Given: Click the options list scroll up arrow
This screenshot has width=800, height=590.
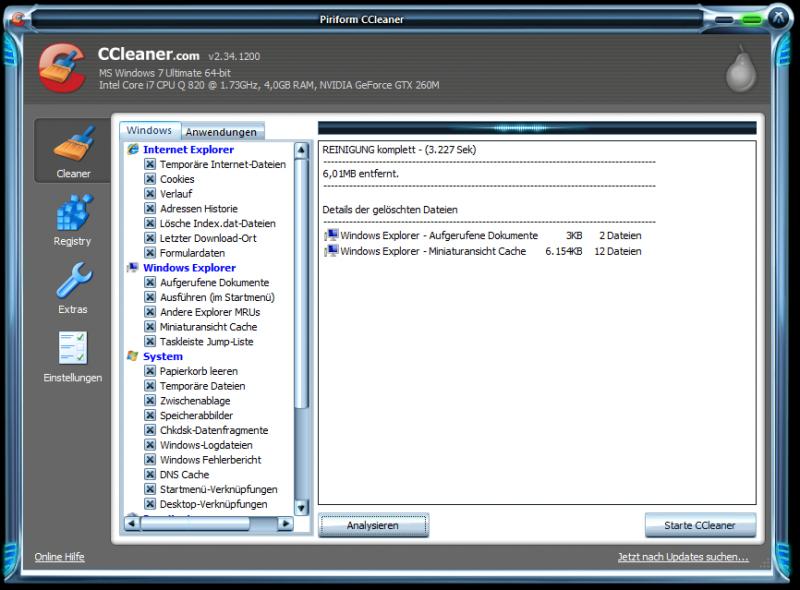Looking at the screenshot, I should click(301, 150).
